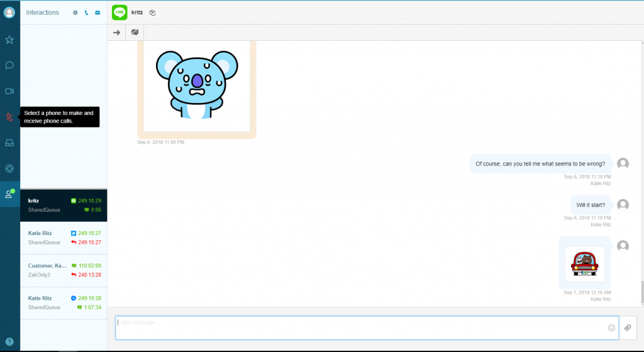644x352 pixels.
Task: Click the email envelope icon in the Interactions header
Action: (97, 13)
